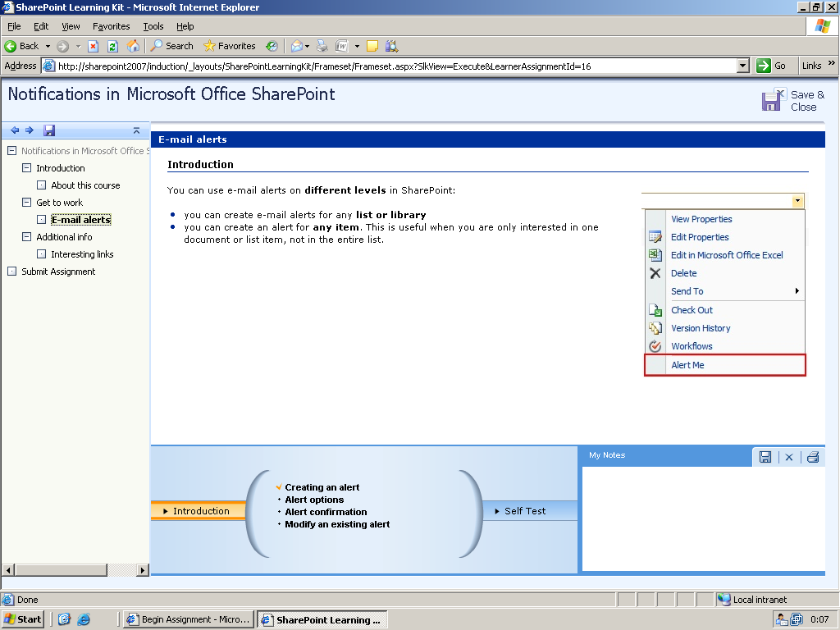
Task: Open the Help menu
Action: pos(185,26)
